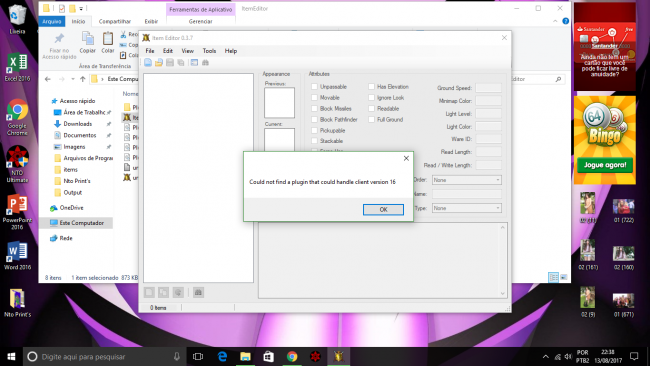Click the new item button below item list
The width and height of the screenshot is (650, 366).
149,292
